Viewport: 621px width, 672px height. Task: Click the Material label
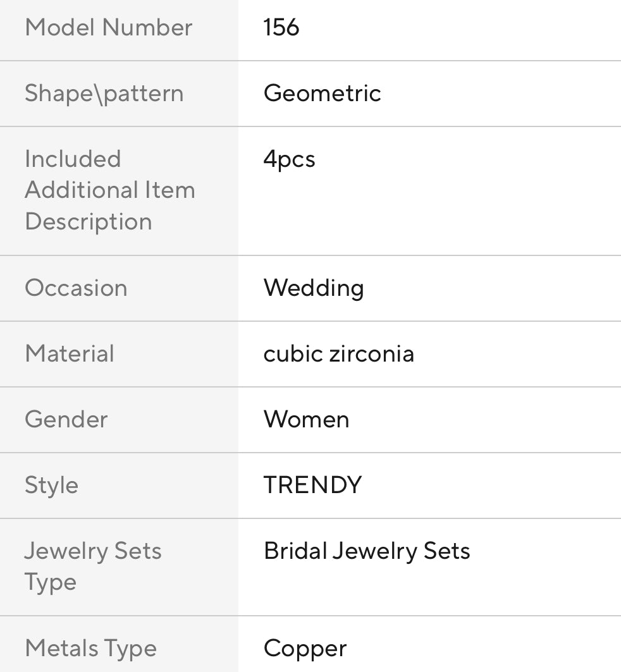[x=70, y=354]
